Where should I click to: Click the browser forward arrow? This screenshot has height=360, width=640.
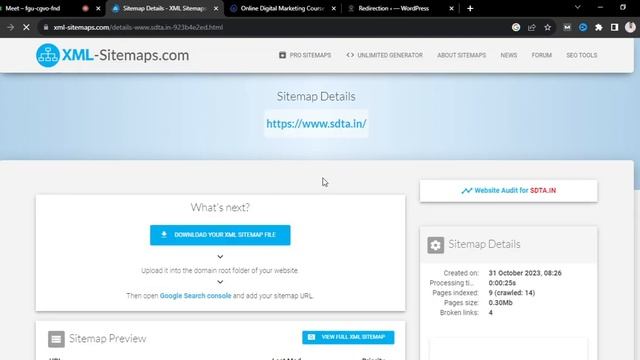click(11, 27)
